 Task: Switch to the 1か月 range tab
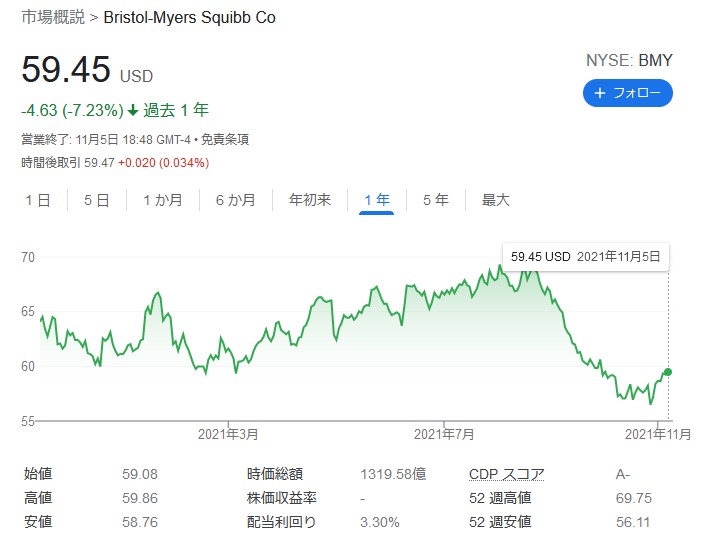coord(163,200)
